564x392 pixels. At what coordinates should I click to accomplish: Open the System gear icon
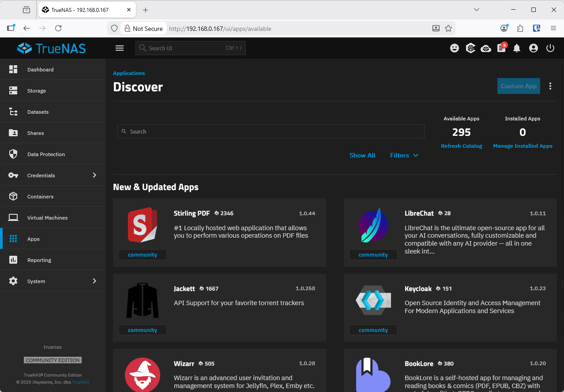pyautogui.click(x=13, y=281)
